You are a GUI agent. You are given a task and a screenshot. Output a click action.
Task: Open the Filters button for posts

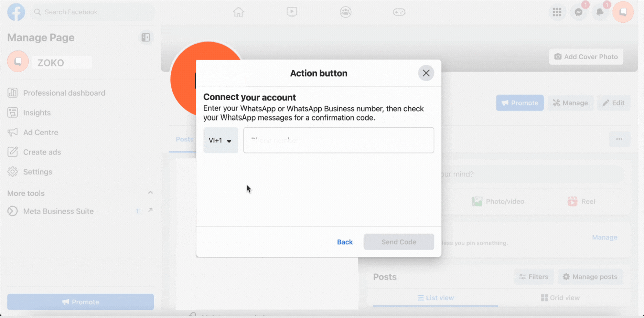coord(534,277)
